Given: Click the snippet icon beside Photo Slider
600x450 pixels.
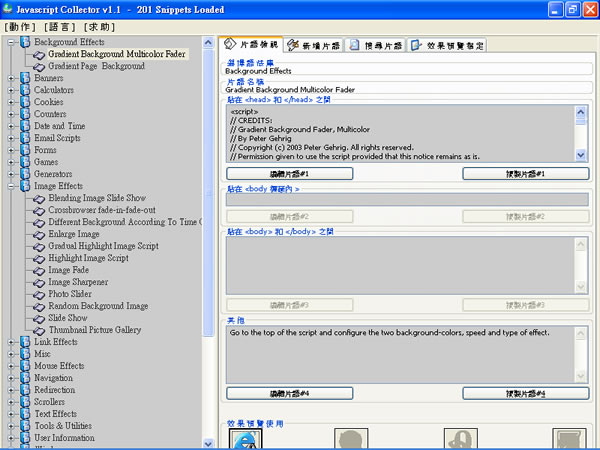Looking at the screenshot, I should coord(39,294).
